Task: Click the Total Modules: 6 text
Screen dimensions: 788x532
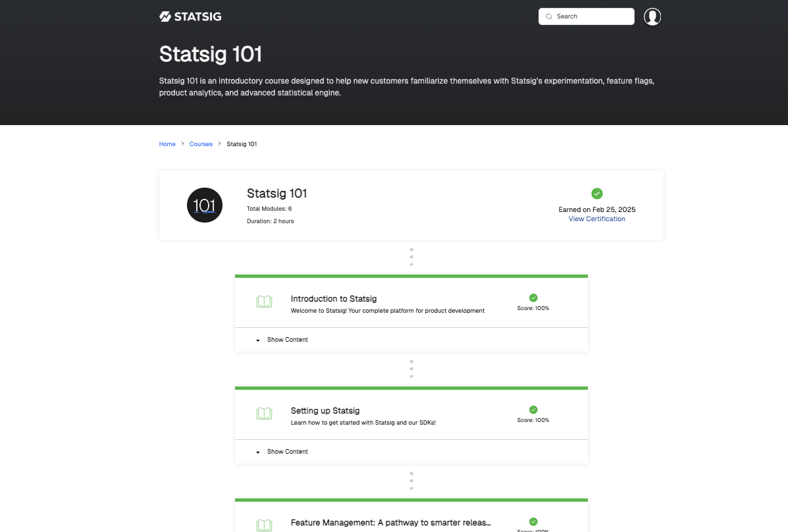Action: click(x=269, y=209)
